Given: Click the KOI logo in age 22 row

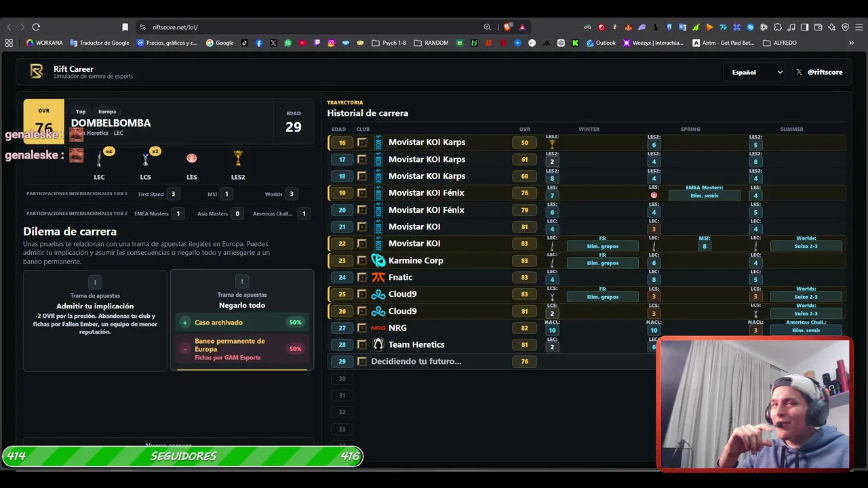Looking at the screenshot, I should [x=378, y=243].
